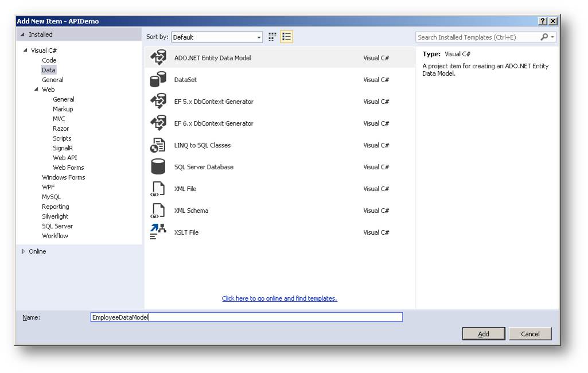Select the SQL Server category
Image resolution: width=588 pixels, height=373 pixels.
(57, 226)
